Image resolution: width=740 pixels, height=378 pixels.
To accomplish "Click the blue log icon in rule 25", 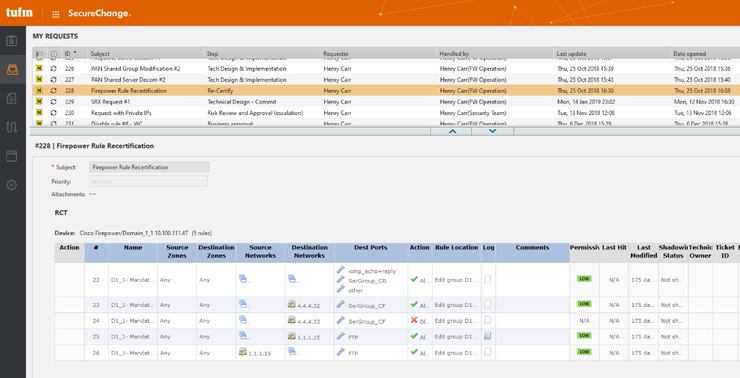I will tap(488, 336).
